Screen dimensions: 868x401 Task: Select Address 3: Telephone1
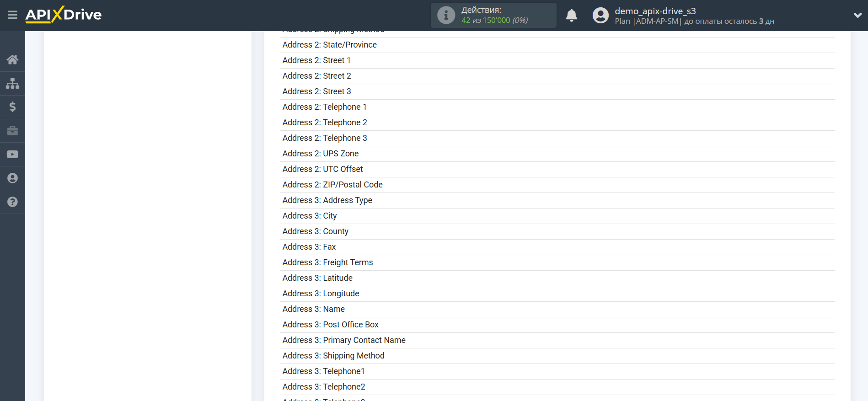557,371
